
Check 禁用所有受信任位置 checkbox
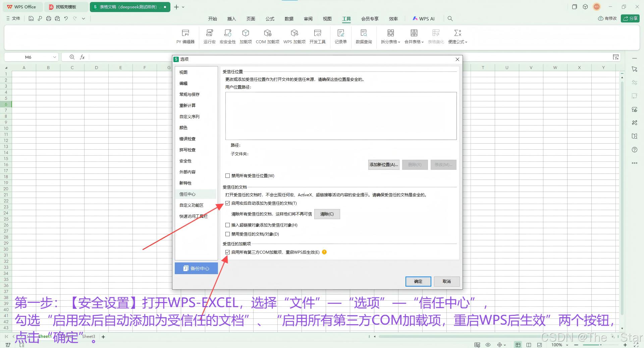tap(228, 176)
